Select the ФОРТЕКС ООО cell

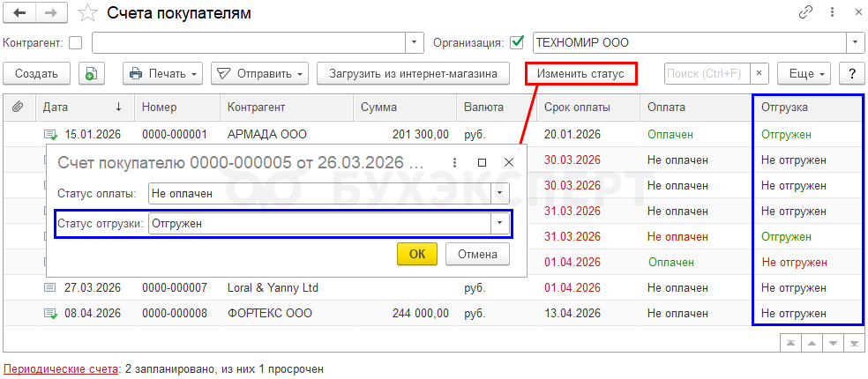[287, 314]
